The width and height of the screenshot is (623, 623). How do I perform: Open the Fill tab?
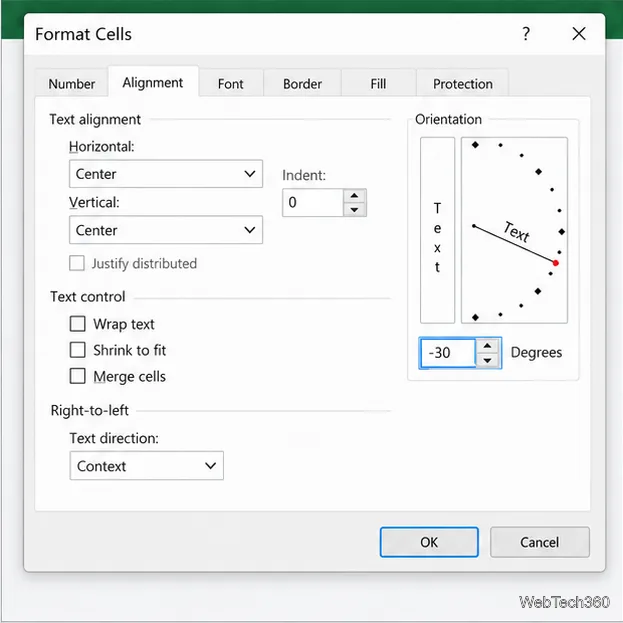click(378, 84)
